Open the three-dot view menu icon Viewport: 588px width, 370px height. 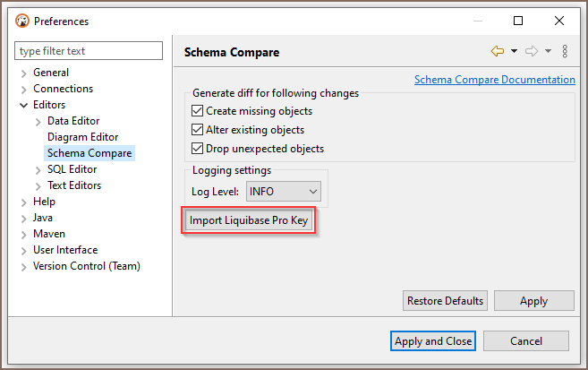[x=565, y=51]
